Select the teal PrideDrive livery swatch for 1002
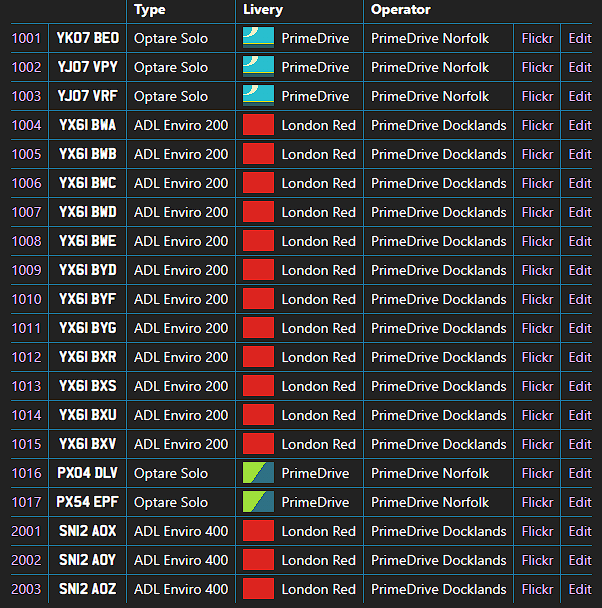602x608 pixels. [258, 67]
